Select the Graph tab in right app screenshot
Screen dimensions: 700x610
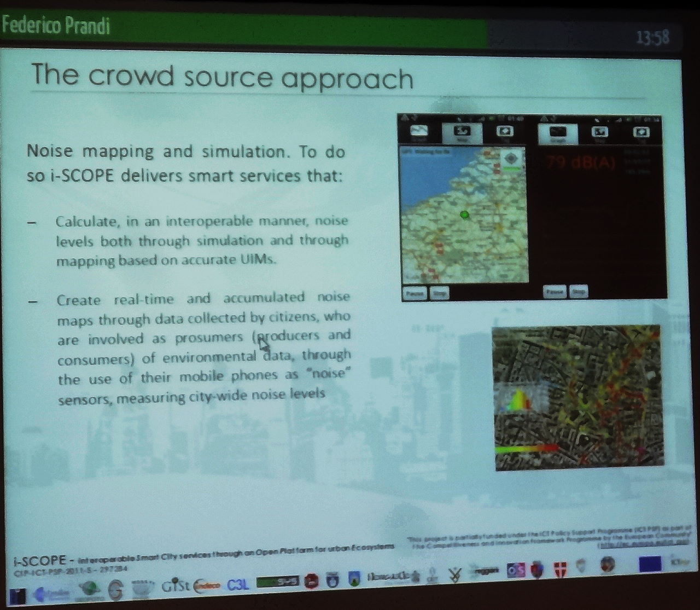click(x=558, y=132)
